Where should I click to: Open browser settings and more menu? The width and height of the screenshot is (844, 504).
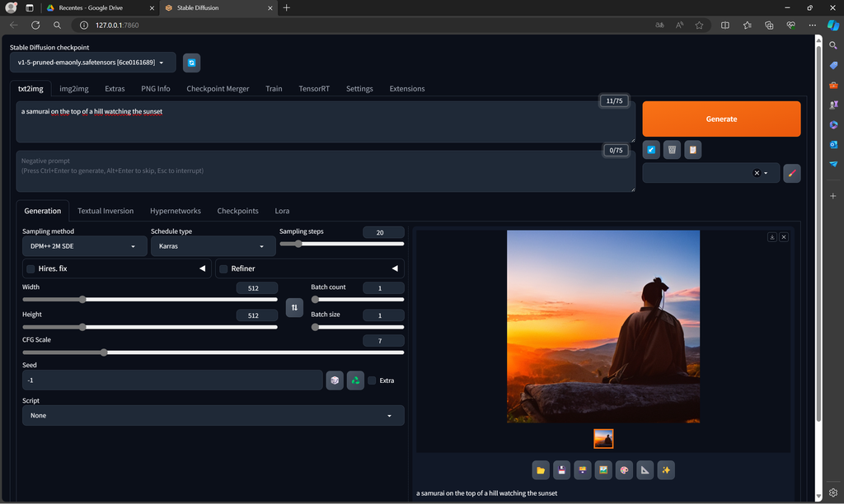coord(812,25)
